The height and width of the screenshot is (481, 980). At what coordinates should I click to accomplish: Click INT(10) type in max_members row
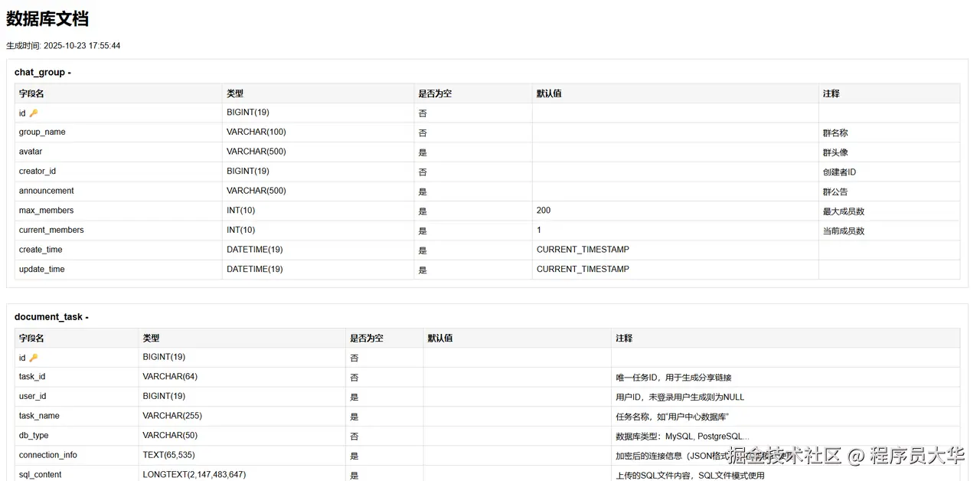[241, 211]
